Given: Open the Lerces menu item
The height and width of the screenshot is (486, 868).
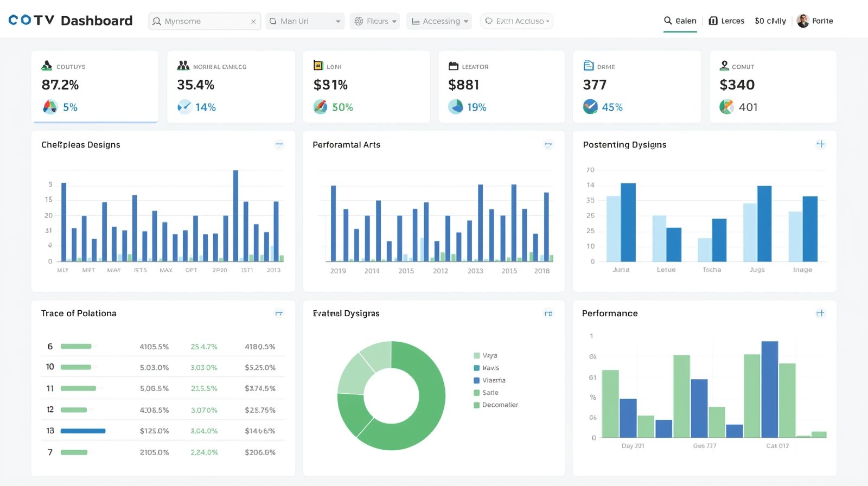Looking at the screenshot, I should tap(726, 21).
